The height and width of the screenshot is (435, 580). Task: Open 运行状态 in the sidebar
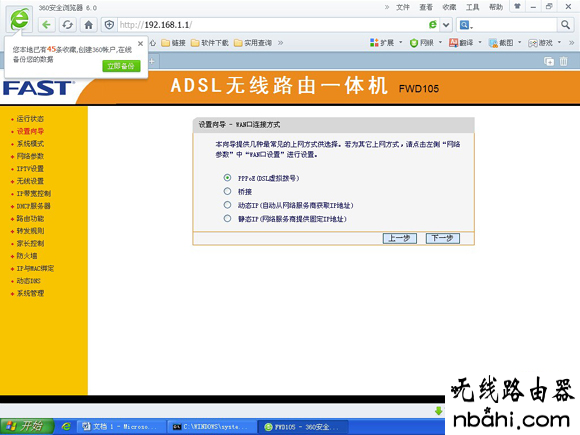(x=30, y=119)
